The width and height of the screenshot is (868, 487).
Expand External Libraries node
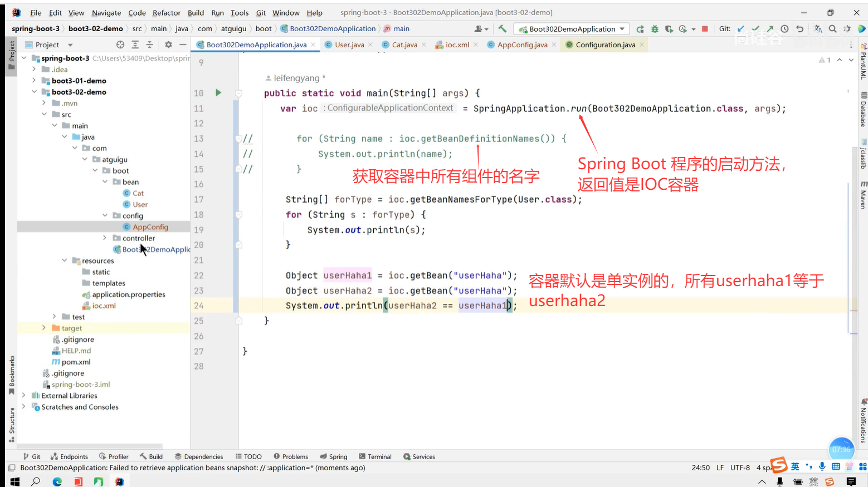click(23, 396)
